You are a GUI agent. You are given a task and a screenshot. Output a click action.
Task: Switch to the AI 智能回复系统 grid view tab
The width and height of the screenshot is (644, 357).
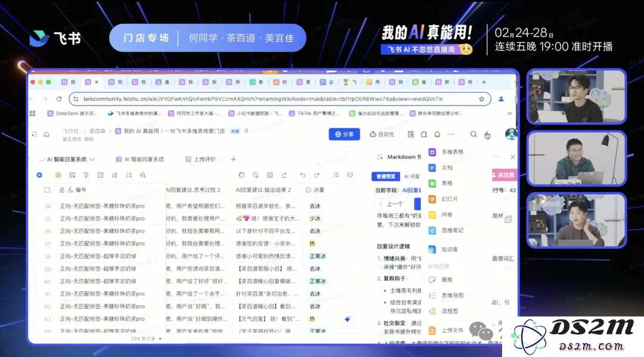point(140,159)
